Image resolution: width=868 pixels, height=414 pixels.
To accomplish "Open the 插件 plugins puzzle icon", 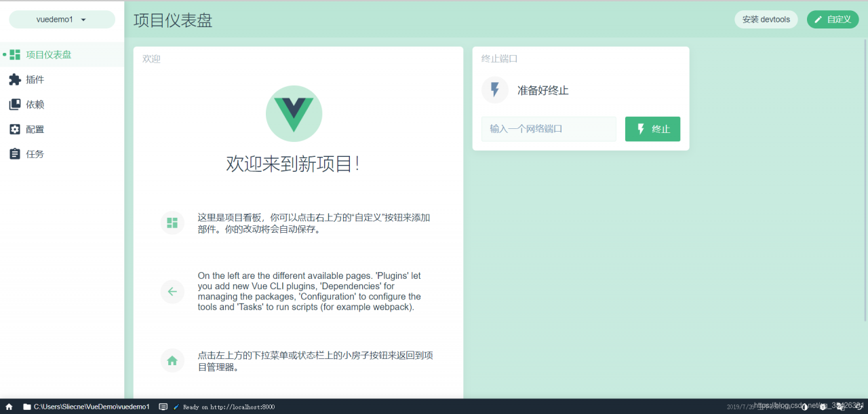I will pyautogui.click(x=15, y=79).
